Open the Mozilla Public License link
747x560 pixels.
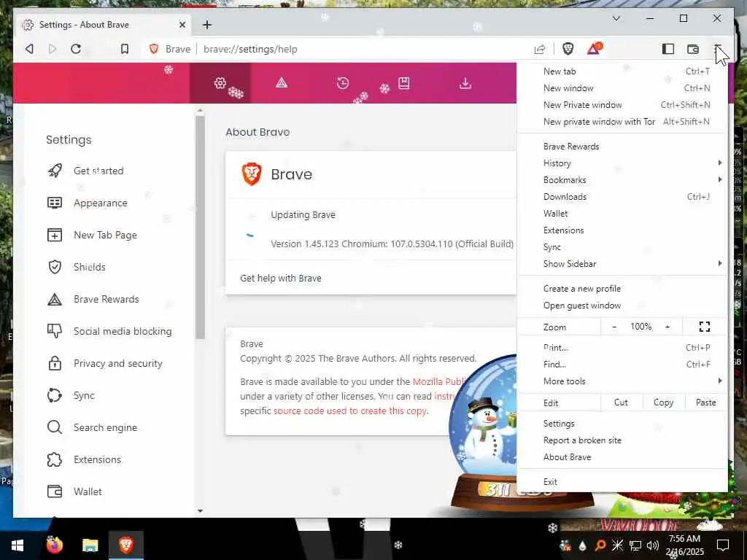point(440,381)
